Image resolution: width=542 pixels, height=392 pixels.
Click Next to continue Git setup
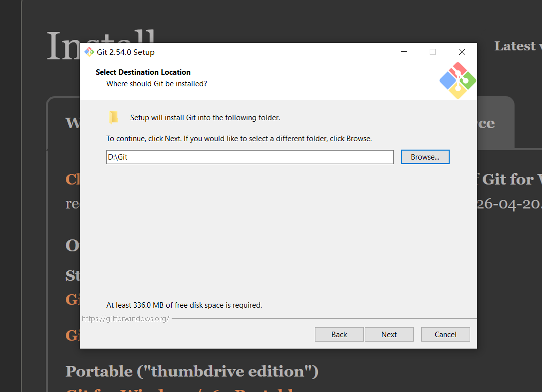389,334
